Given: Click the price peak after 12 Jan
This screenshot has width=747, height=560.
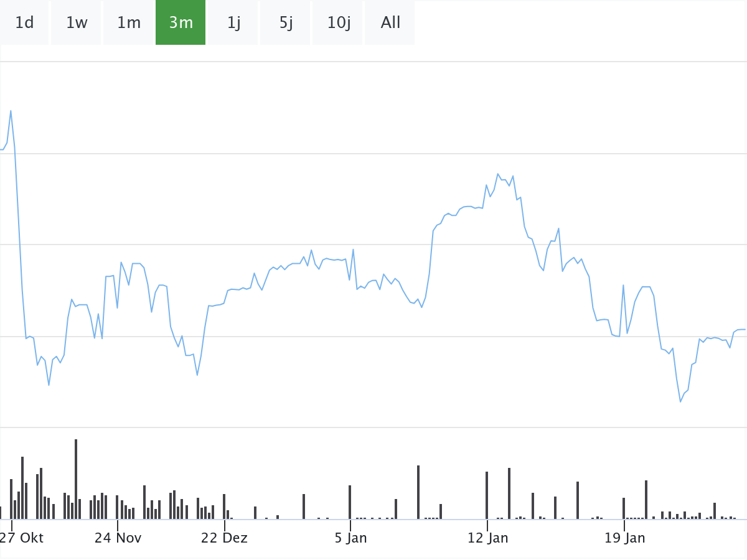Looking at the screenshot, I should click(x=498, y=174).
